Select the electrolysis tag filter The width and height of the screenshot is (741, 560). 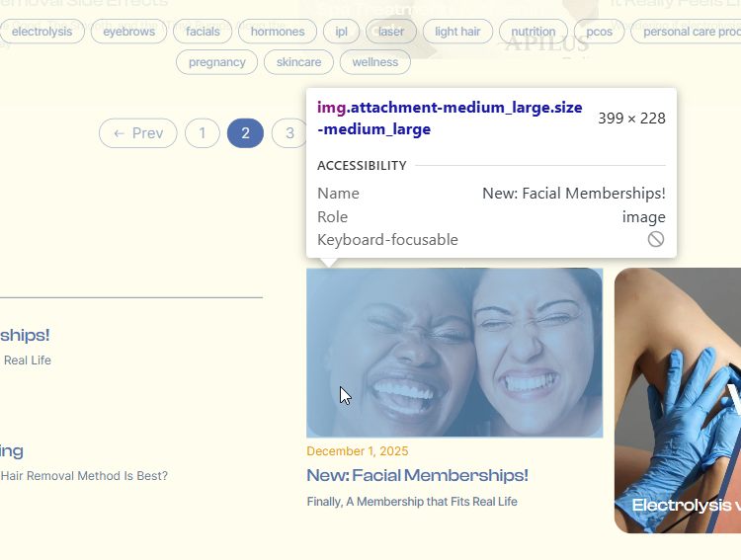point(41,32)
